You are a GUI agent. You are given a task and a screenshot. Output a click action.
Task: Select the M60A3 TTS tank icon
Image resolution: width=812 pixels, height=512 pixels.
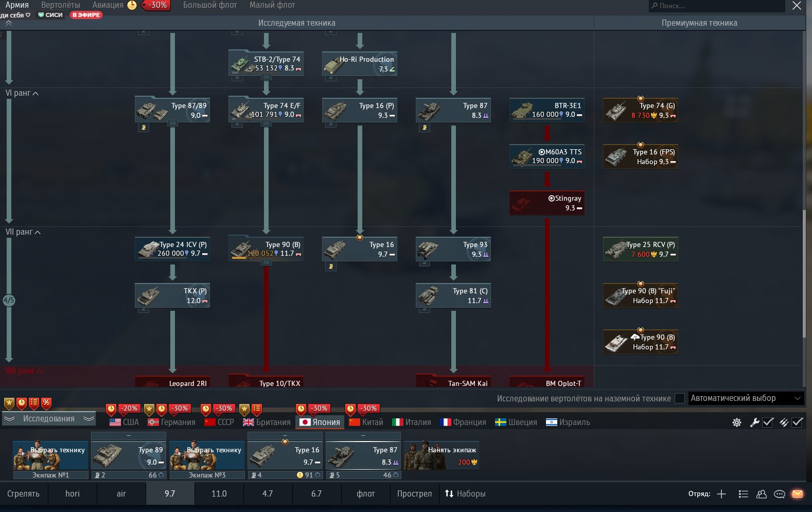click(x=522, y=157)
